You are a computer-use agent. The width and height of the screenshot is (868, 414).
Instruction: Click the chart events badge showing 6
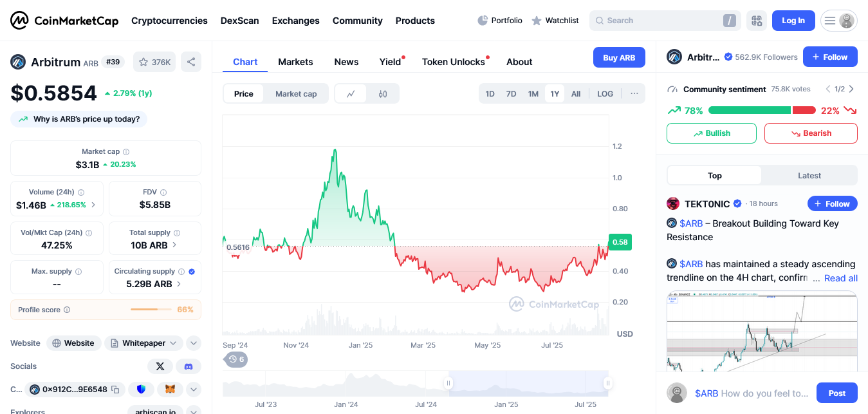tap(235, 359)
